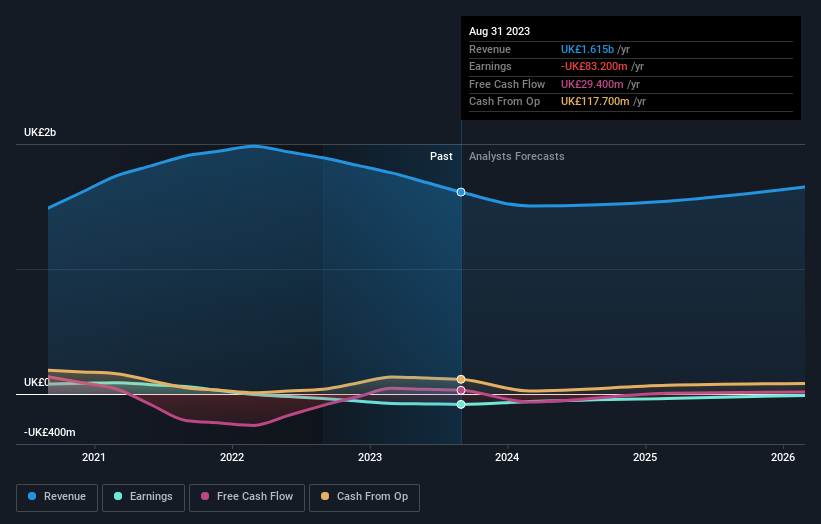Click the UK£1.615b revenue value

tap(587, 49)
